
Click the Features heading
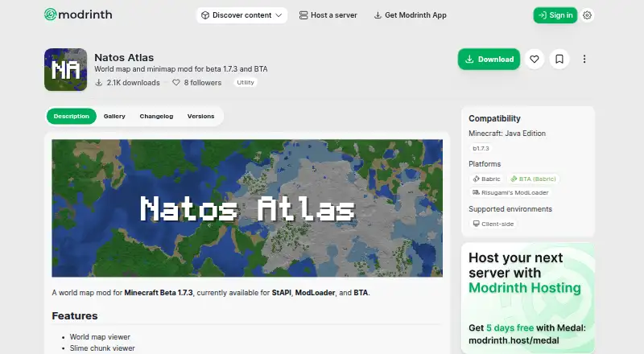pyautogui.click(x=75, y=316)
